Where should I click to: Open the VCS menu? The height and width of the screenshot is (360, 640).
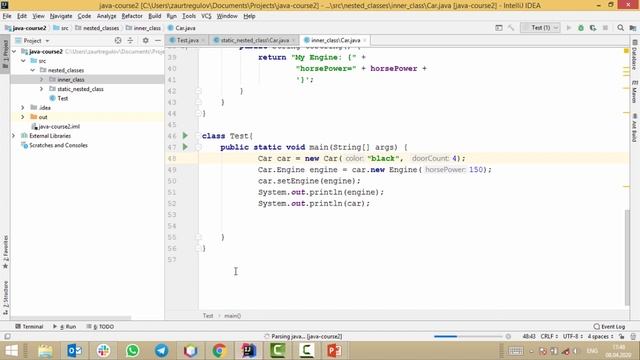pyautogui.click(x=206, y=16)
